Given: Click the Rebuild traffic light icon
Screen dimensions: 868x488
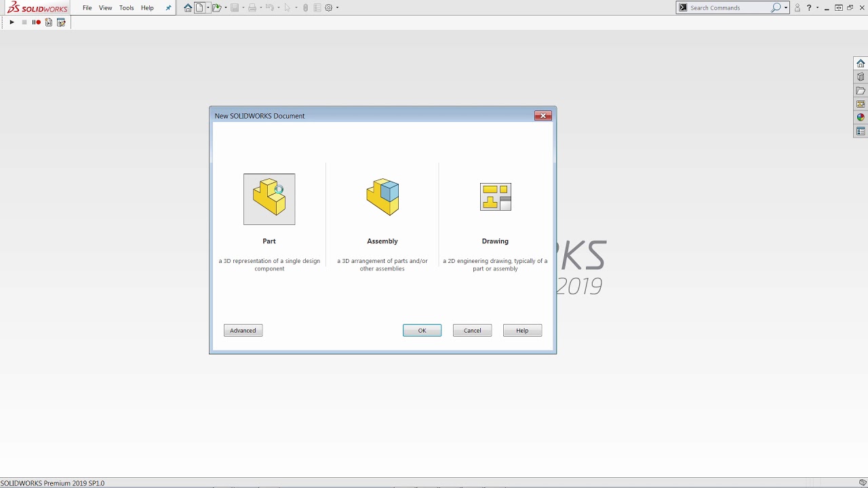Looking at the screenshot, I should pyautogui.click(x=305, y=7).
